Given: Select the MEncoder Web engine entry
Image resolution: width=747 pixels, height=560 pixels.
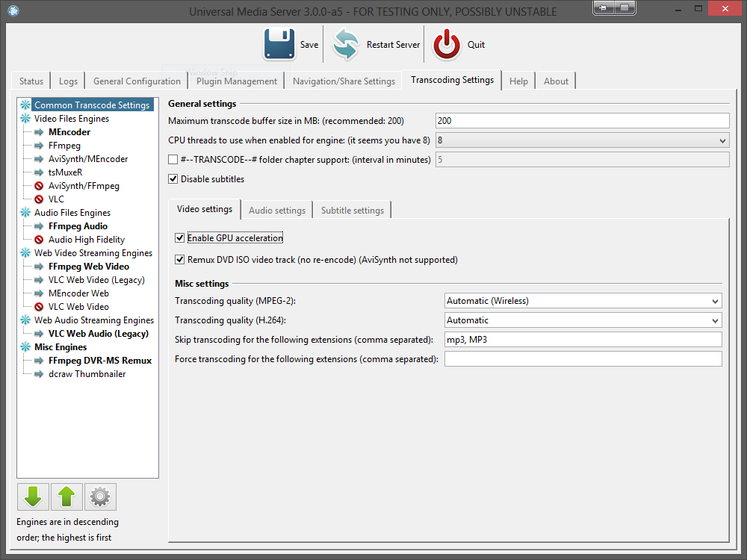Looking at the screenshot, I should [x=78, y=293].
